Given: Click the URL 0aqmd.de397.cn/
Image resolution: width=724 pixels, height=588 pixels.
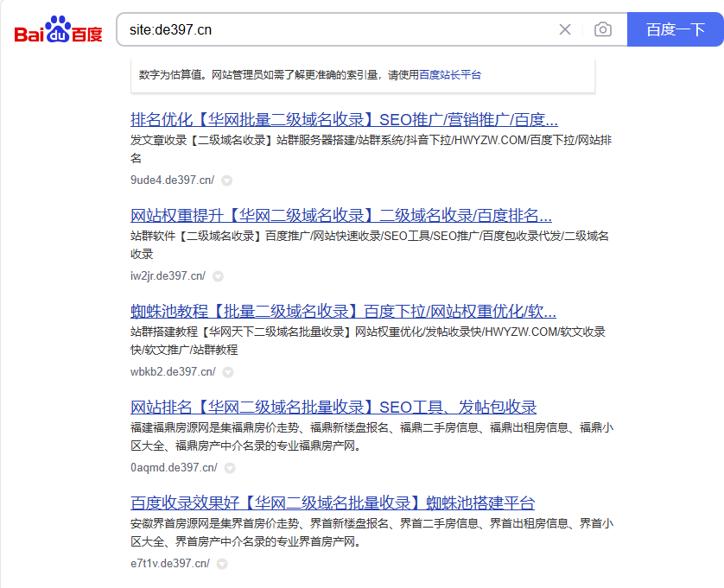Looking at the screenshot, I should [x=174, y=467].
